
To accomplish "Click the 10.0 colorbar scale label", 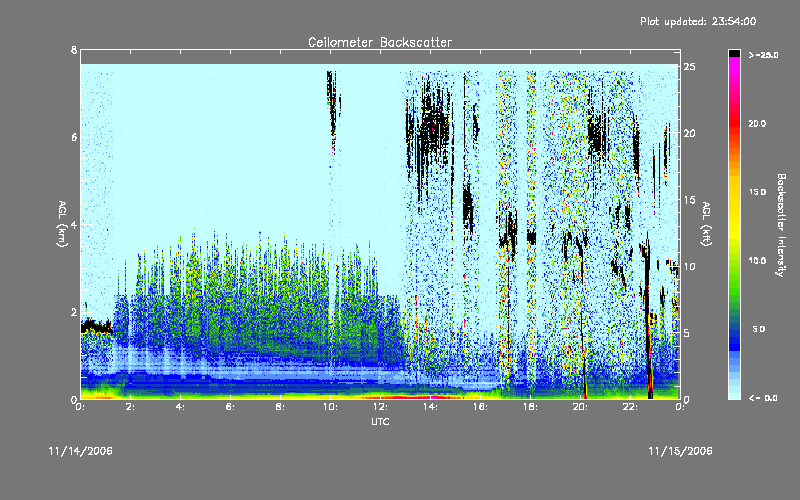I will coord(757,260).
